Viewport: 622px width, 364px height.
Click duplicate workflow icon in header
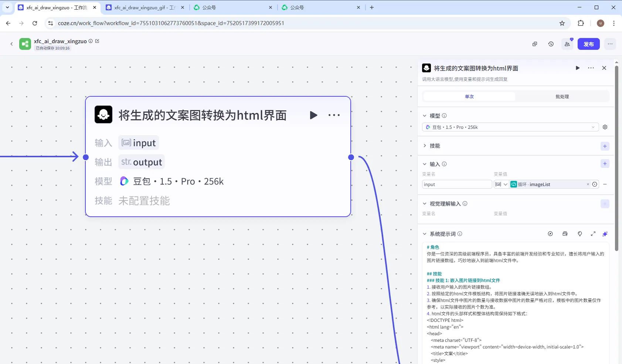534,44
